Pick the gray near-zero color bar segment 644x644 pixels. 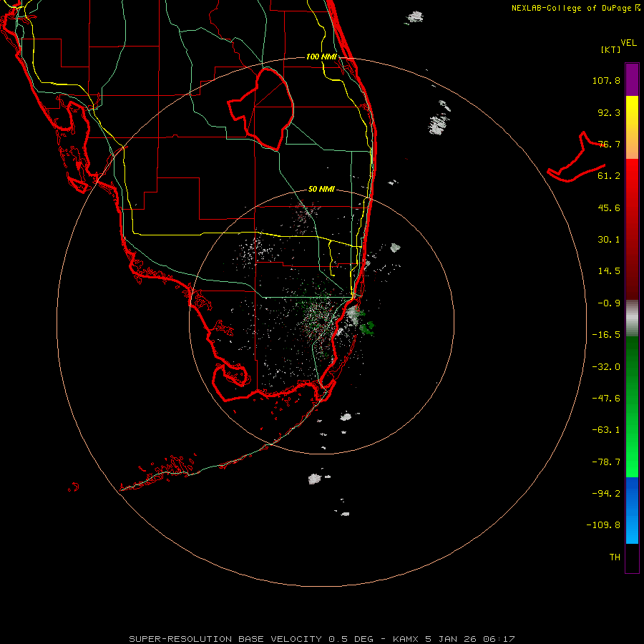click(632, 318)
